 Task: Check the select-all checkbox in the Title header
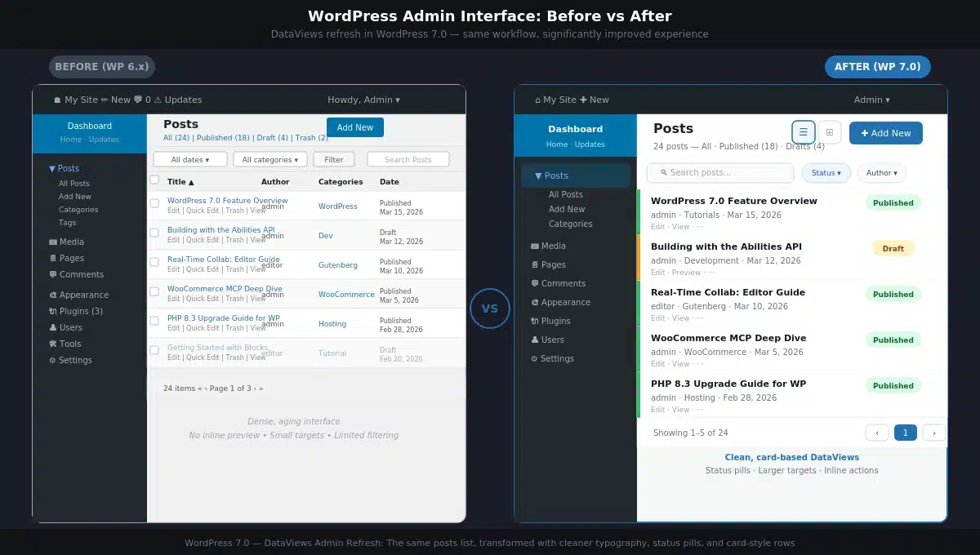[x=155, y=181]
